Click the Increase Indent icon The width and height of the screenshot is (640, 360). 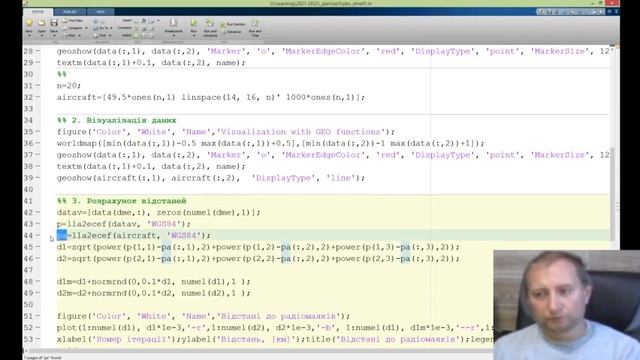point(144,36)
